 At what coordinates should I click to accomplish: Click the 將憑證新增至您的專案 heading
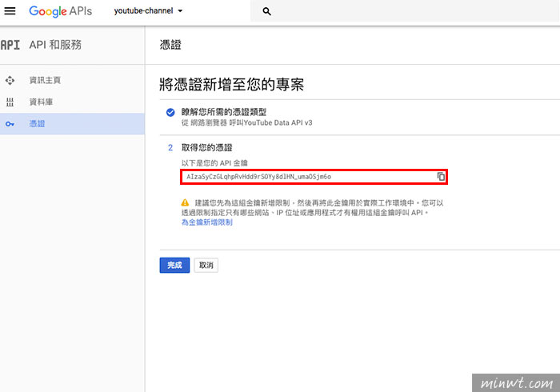[231, 85]
